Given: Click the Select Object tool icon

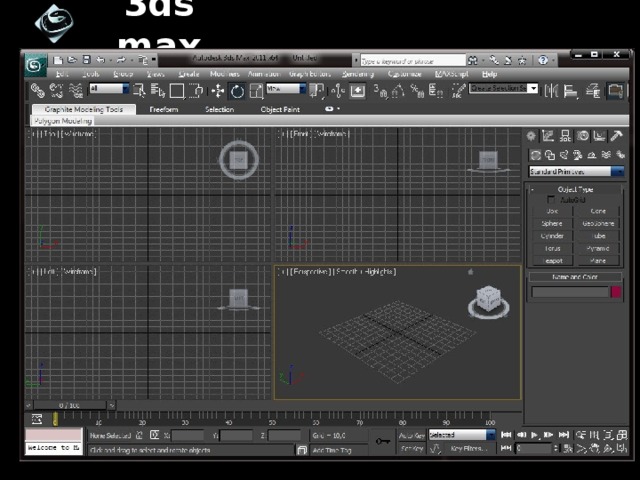Looking at the screenshot, I should pyautogui.click(x=139, y=91).
